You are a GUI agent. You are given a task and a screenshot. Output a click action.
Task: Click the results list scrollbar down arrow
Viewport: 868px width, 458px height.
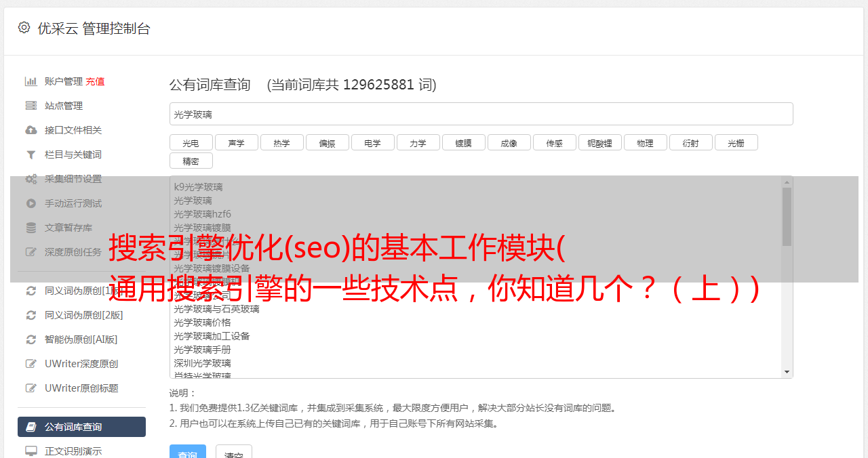tap(787, 372)
